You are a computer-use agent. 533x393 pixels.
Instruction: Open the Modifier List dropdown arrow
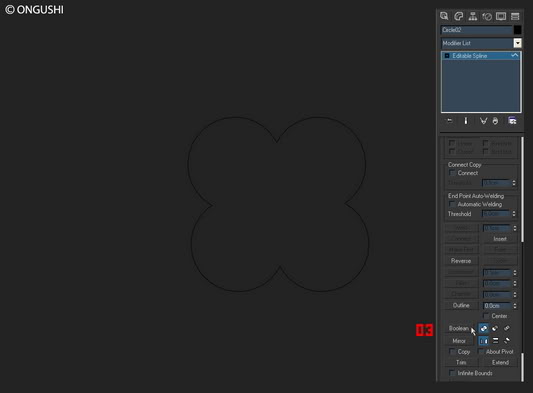click(517, 43)
